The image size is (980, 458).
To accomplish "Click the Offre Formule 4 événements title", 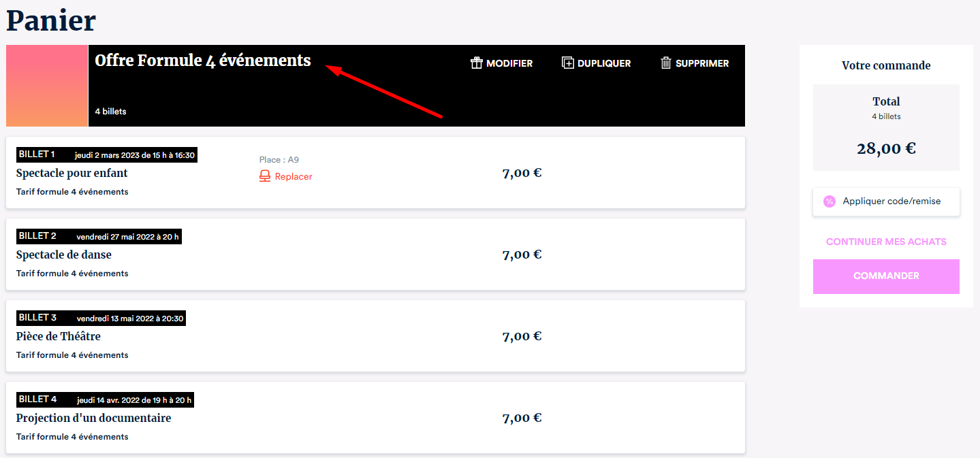I will pos(203,61).
